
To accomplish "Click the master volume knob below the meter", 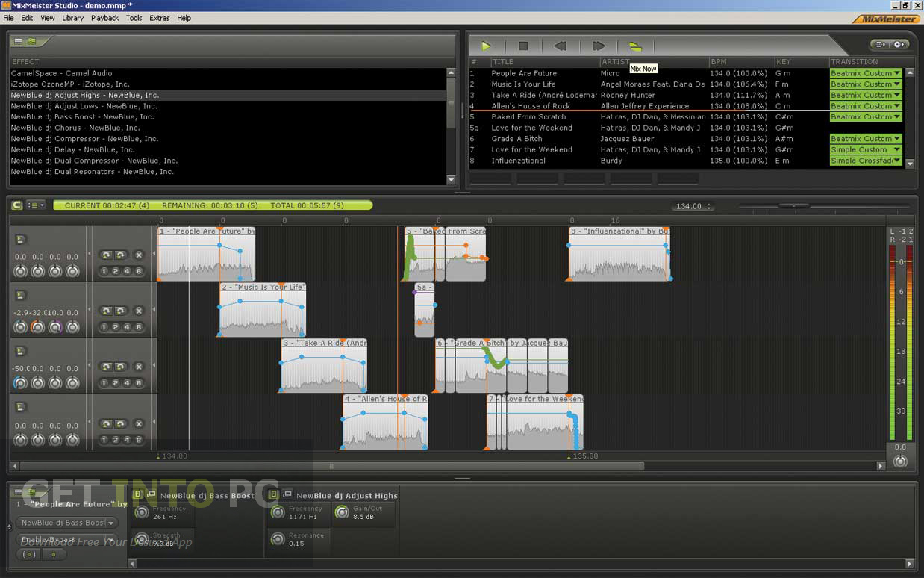I will pyautogui.click(x=900, y=461).
